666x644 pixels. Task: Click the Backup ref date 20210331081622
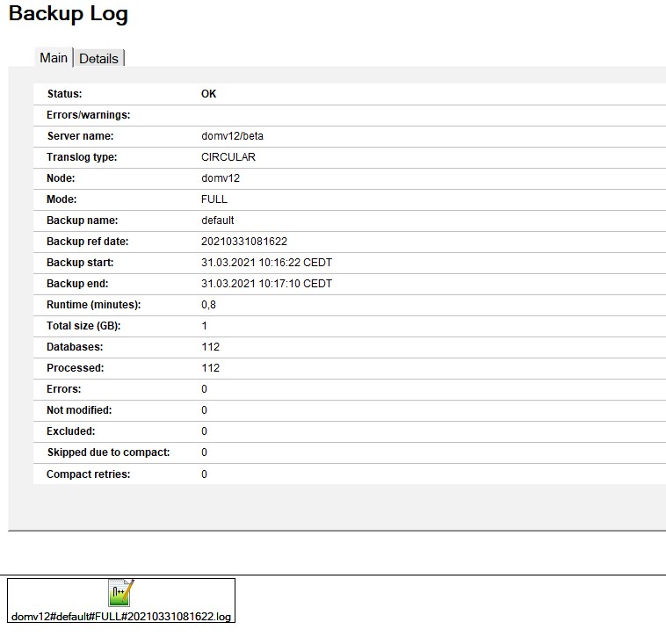pos(244,242)
